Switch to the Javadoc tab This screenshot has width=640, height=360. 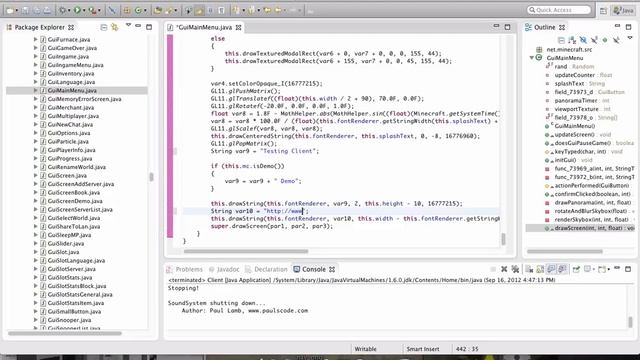coord(224,269)
